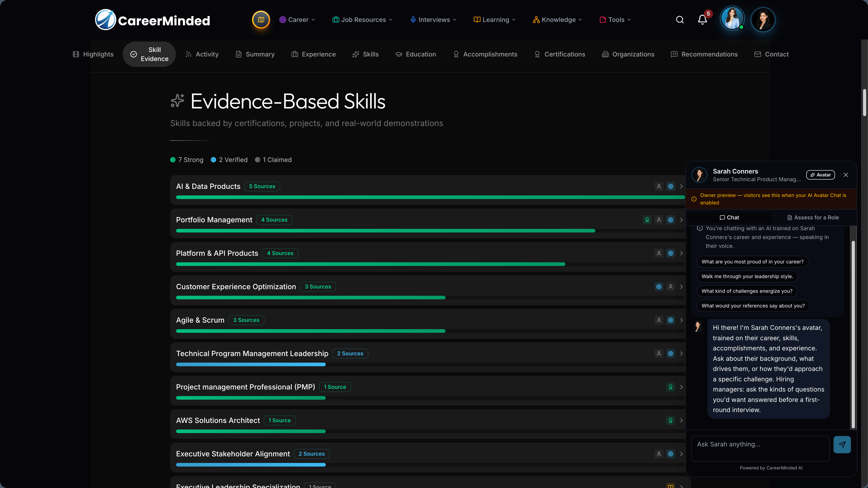Click the person icon in Portfolio Management row
The image size is (868, 488).
coord(659,220)
